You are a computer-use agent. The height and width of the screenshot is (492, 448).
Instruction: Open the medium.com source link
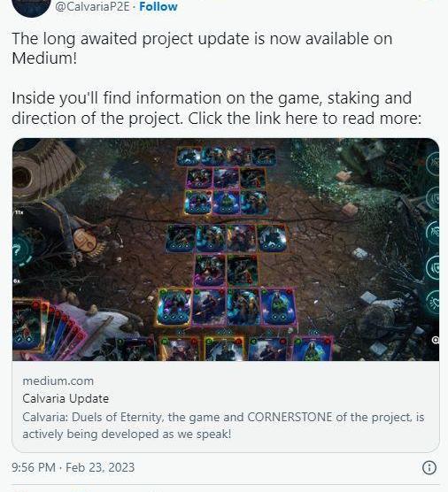point(58,381)
